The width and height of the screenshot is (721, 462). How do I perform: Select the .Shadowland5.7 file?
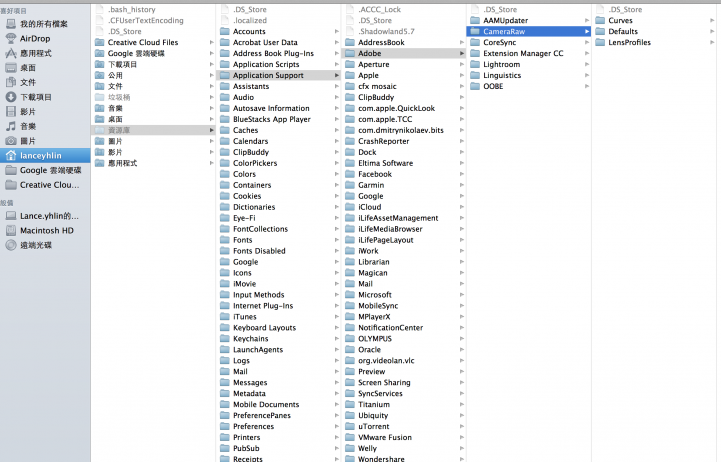(404, 31)
